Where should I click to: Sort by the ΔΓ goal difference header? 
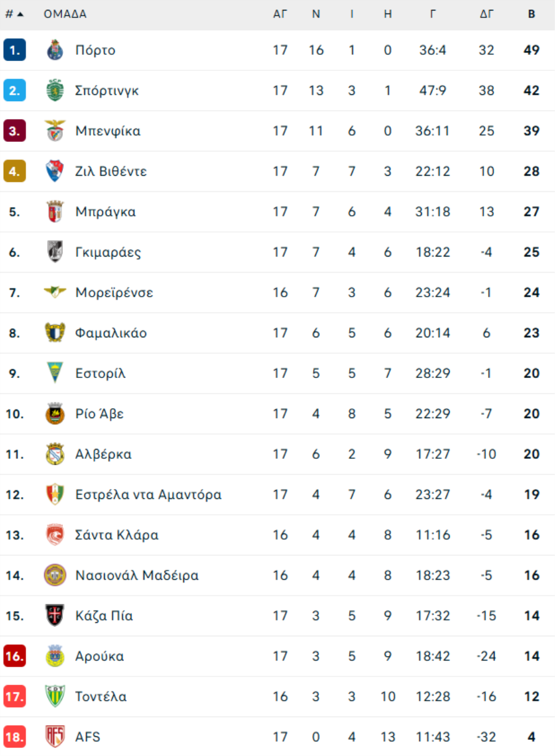(x=487, y=14)
